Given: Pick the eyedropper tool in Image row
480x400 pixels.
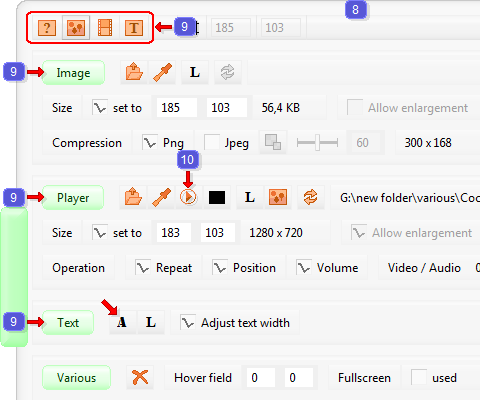Looking at the screenshot, I should (x=162, y=72).
